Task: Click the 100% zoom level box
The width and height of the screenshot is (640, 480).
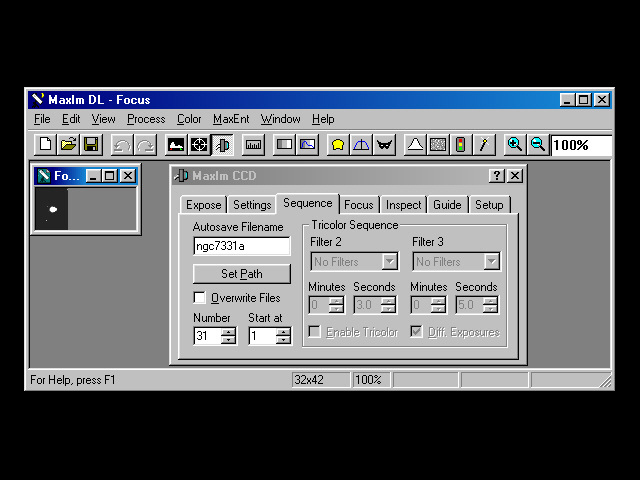Action: [x=581, y=145]
